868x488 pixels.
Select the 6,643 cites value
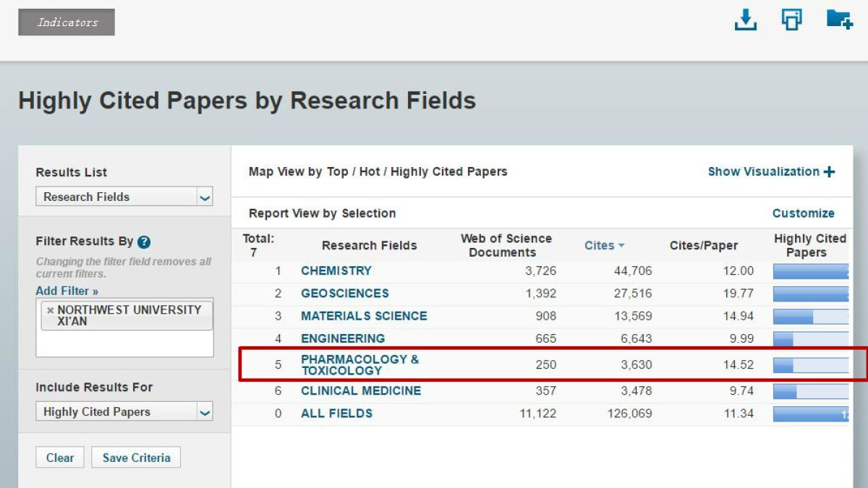636,338
